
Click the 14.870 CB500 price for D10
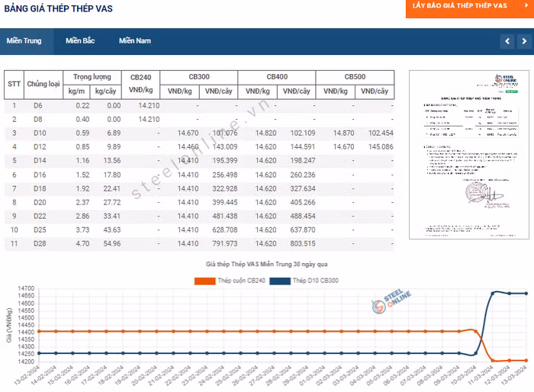343,133
